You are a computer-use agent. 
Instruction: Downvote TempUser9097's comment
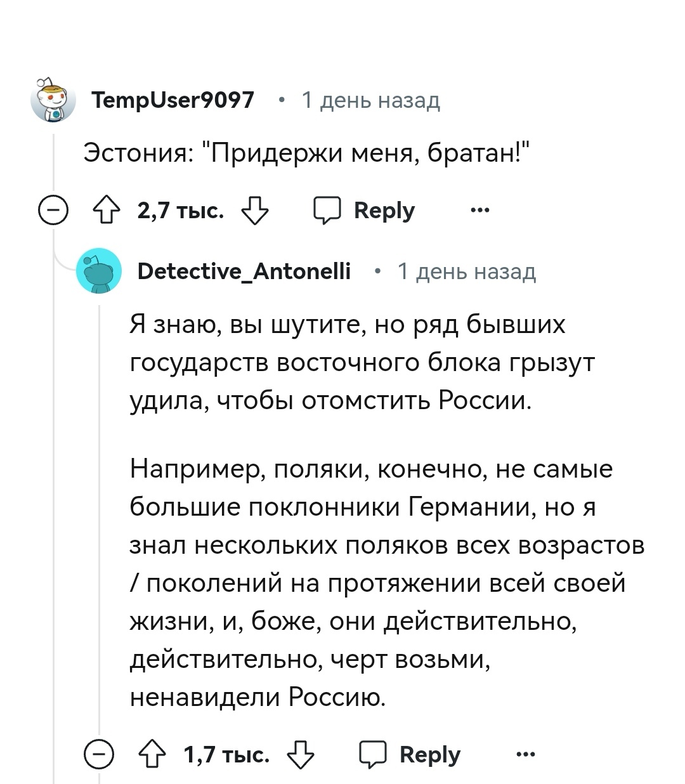point(255,211)
